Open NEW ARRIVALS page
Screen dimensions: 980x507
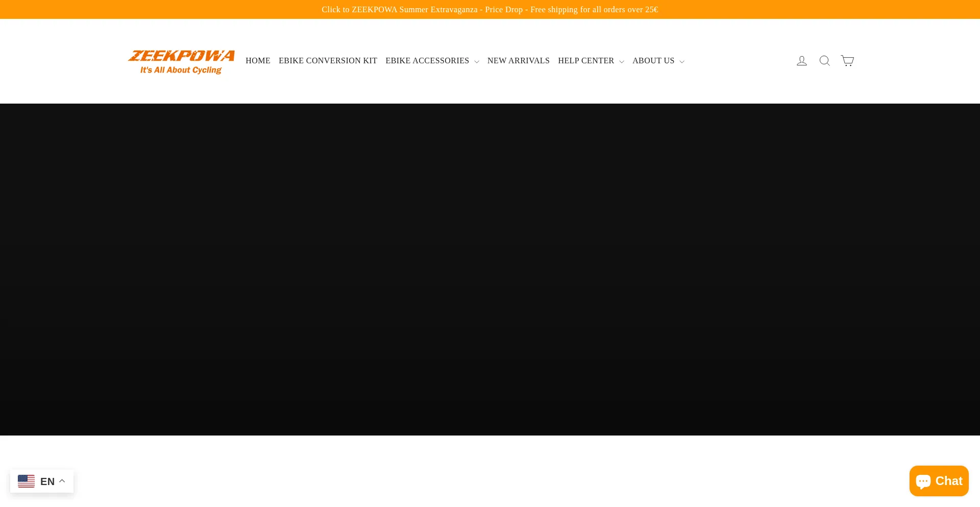tap(519, 61)
